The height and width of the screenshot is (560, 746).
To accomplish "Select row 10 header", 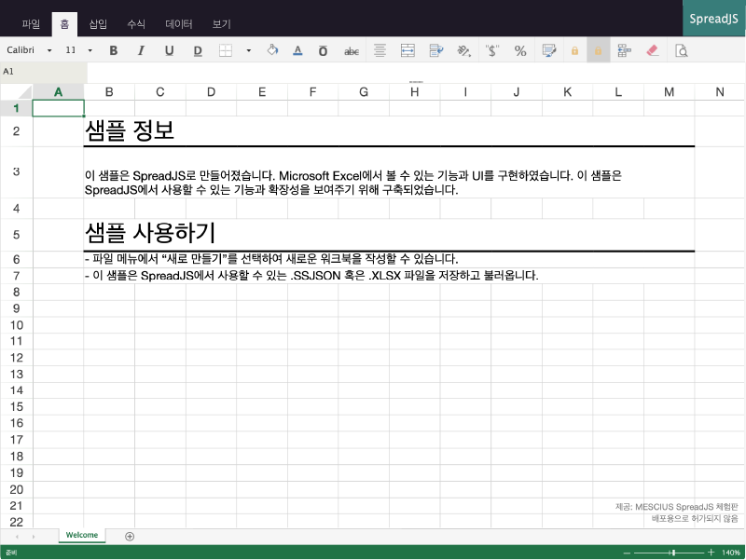I will (x=16, y=325).
